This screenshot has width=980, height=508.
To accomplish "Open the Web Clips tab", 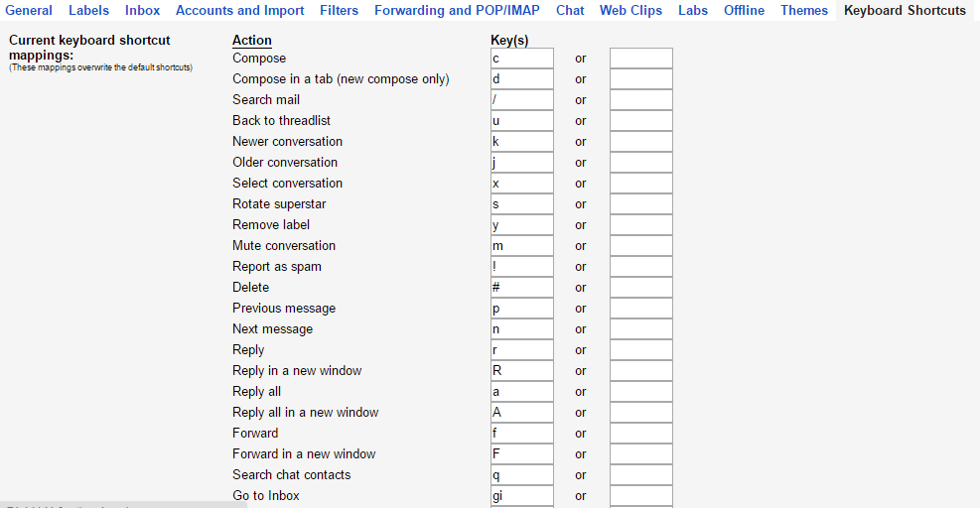I will pos(630,11).
